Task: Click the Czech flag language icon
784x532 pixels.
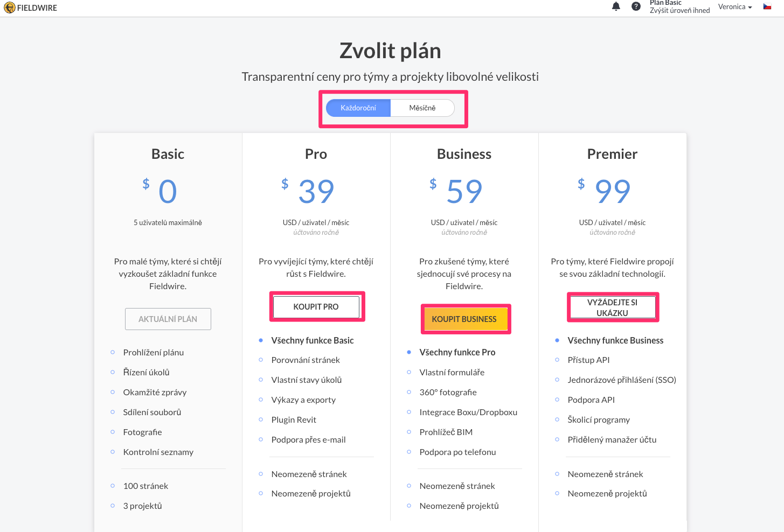Action: coord(767,6)
